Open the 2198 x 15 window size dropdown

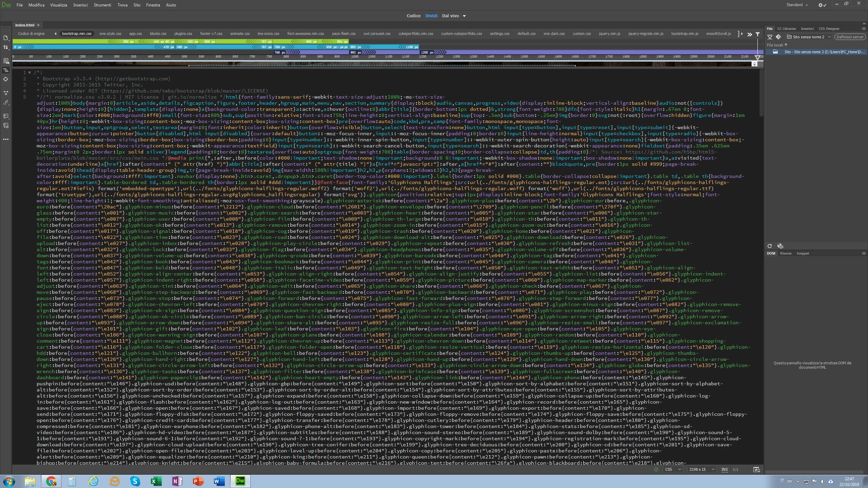click(702, 469)
